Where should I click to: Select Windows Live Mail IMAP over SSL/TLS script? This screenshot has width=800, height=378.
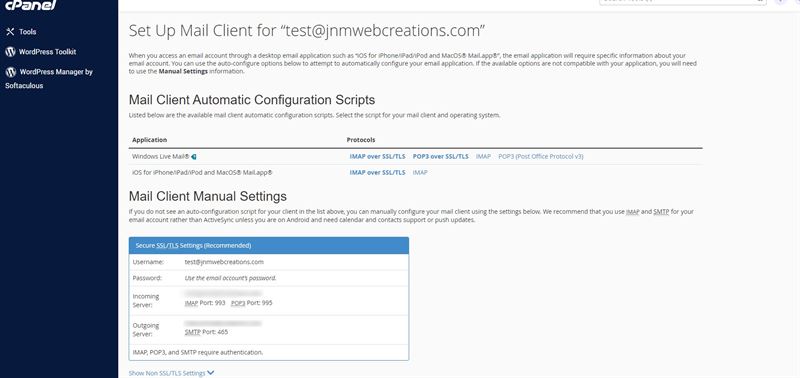(377, 157)
